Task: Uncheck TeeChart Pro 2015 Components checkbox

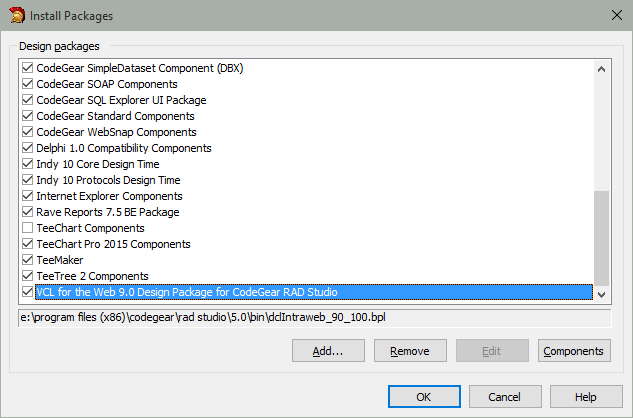Action: point(27,244)
